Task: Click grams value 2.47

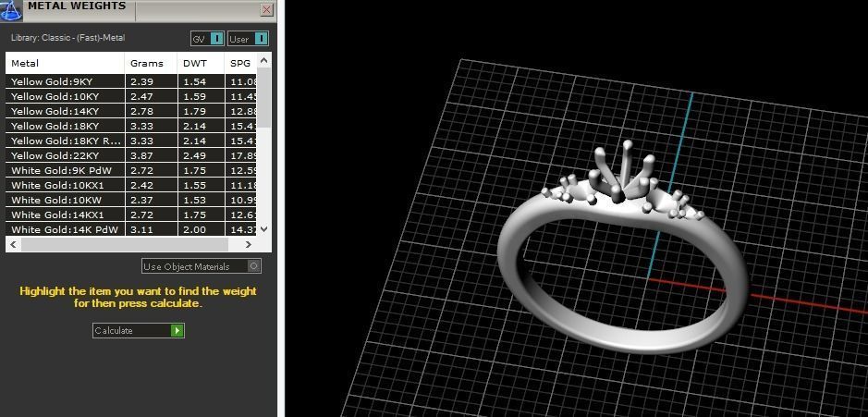Action: [x=141, y=96]
